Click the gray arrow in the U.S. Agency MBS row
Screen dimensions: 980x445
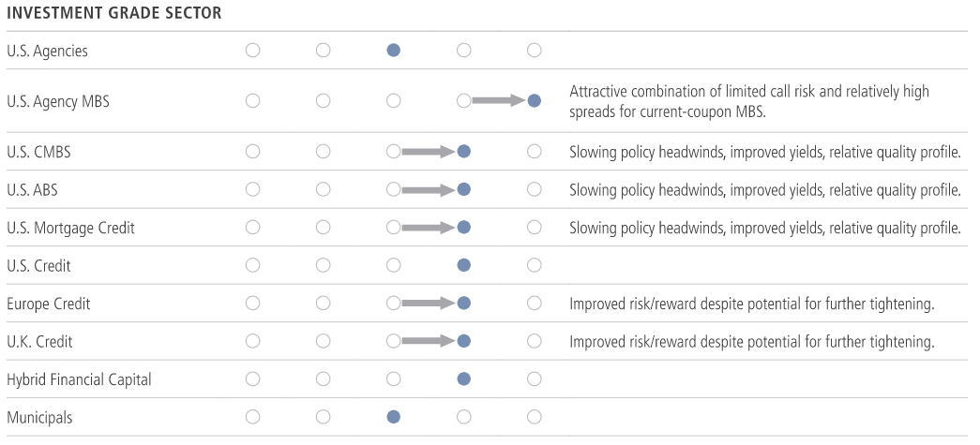pos(498,100)
